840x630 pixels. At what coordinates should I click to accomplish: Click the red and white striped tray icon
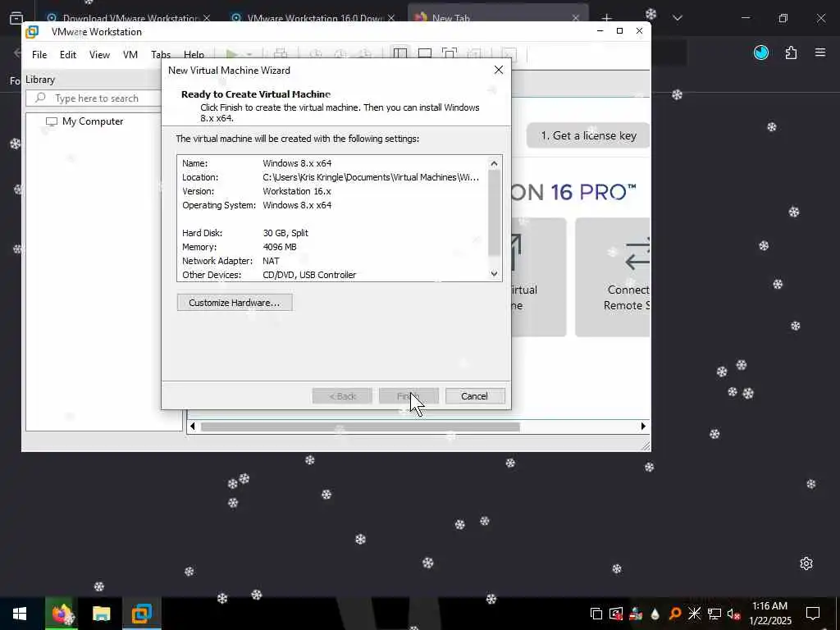636,614
